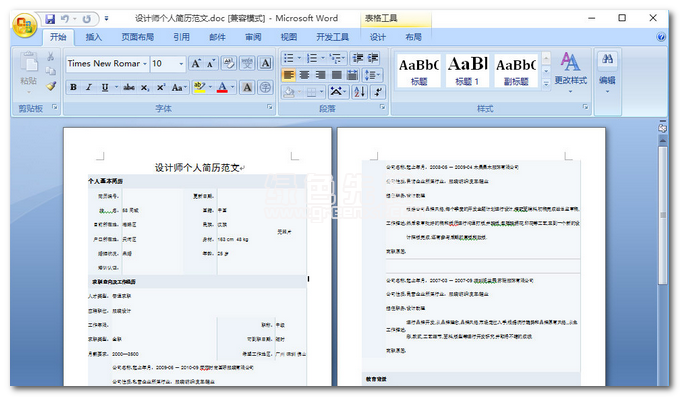Image resolution: width=680 pixels, height=397 pixels.
Task: Align paragraph text left
Action: [x=288, y=75]
